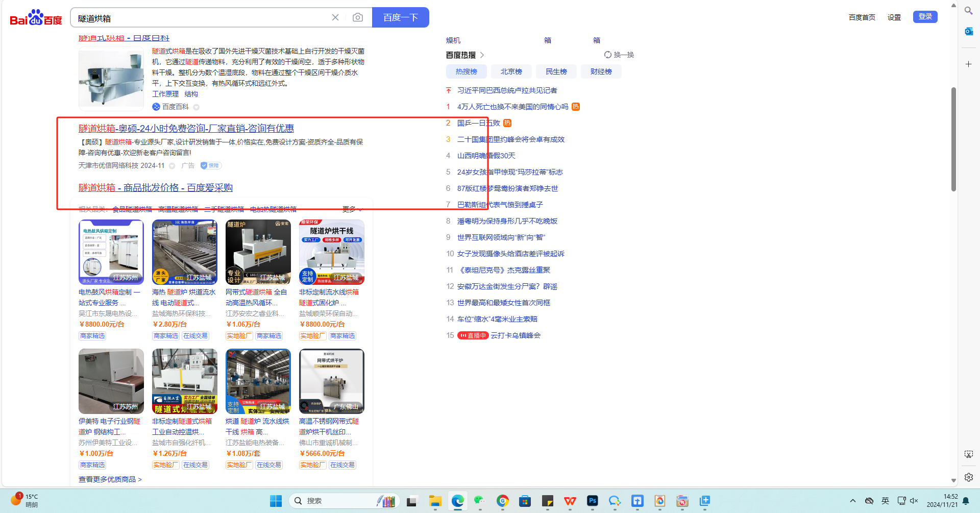This screenshot has width=980, height=513.
Task: Expand the dropdown next to 百度百科
Action: [x=197, y=107]
